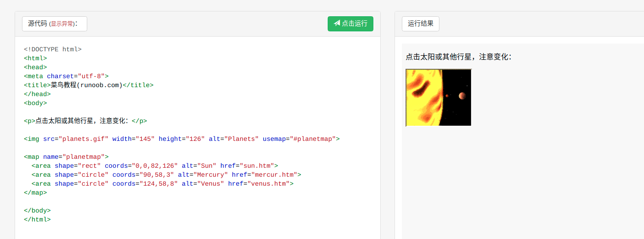Place cursor on the DOCTYPE html line
The image size is (644, 239).
coord(53,49)
